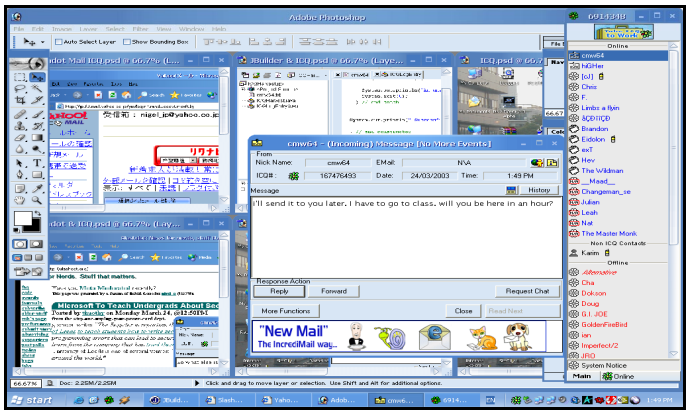Viewport: 687px width, 414px height.
Task: Click the Request Chat button
Action: (x=527, y=291)
